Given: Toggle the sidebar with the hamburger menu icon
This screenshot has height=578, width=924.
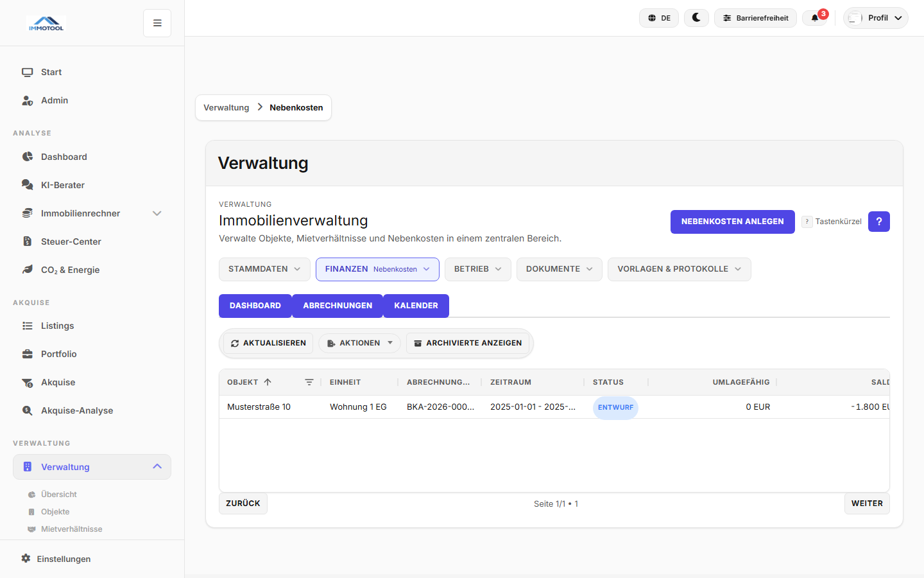Looking at the screenshot, I should click(x=157, y=23).
